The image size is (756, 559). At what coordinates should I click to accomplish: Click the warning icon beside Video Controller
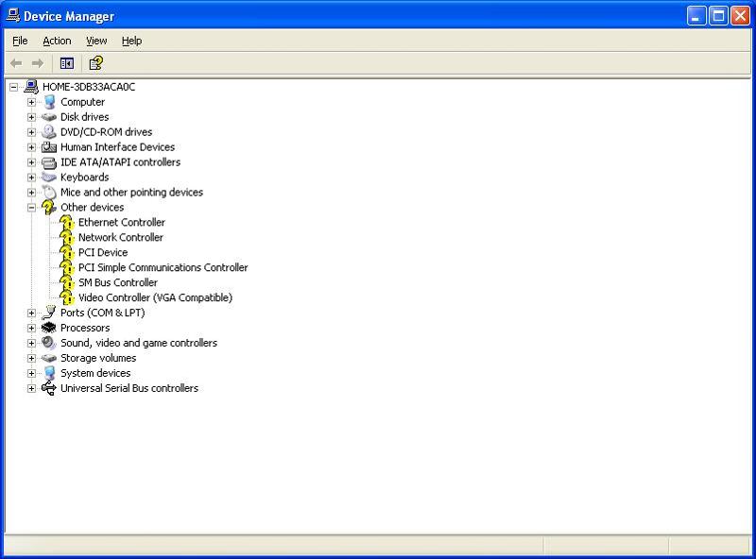[67, 297]
